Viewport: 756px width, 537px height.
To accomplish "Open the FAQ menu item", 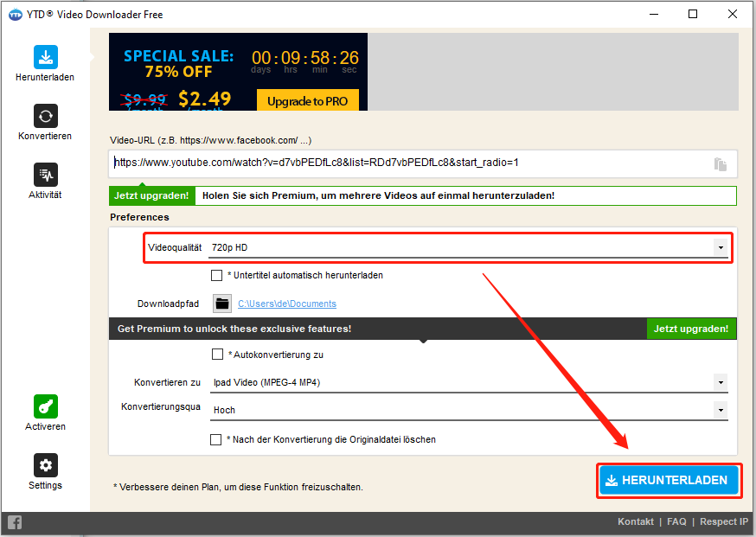I will tap(676, 521).
